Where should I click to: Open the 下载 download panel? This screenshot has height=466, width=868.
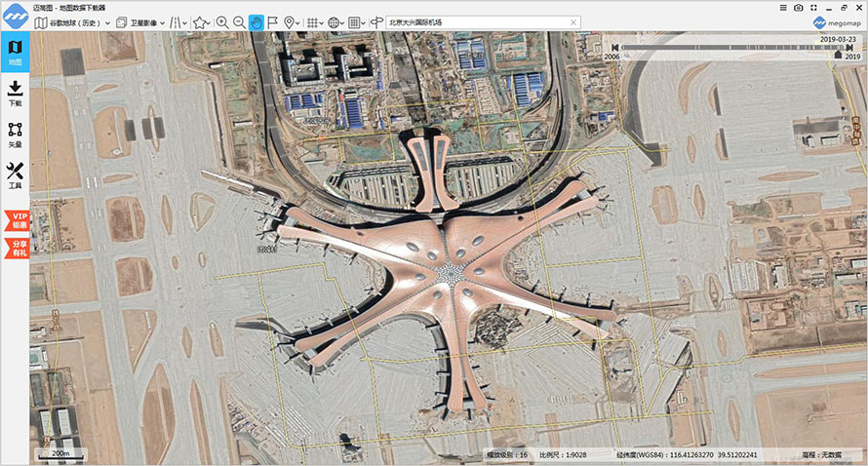click(15, 94)
